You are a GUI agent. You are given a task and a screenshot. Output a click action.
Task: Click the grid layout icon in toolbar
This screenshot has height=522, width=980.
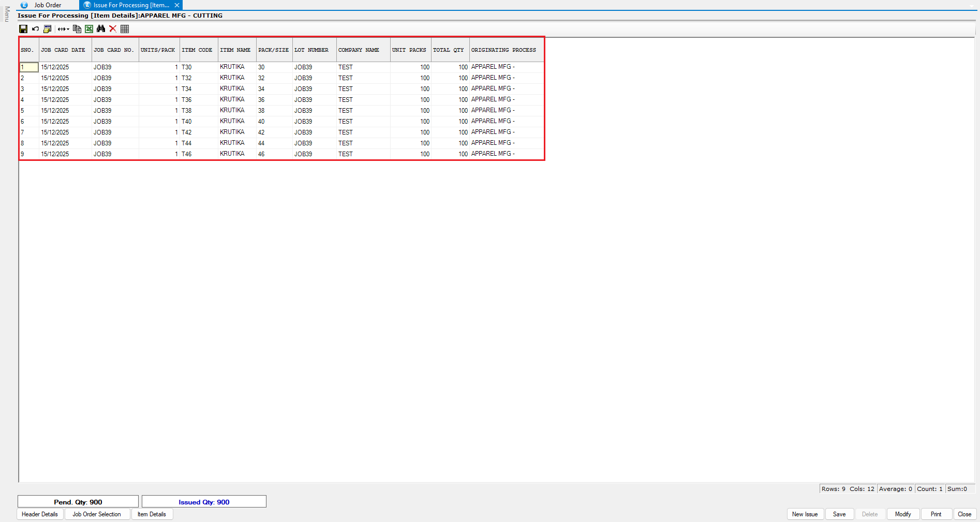click(125, 29)
